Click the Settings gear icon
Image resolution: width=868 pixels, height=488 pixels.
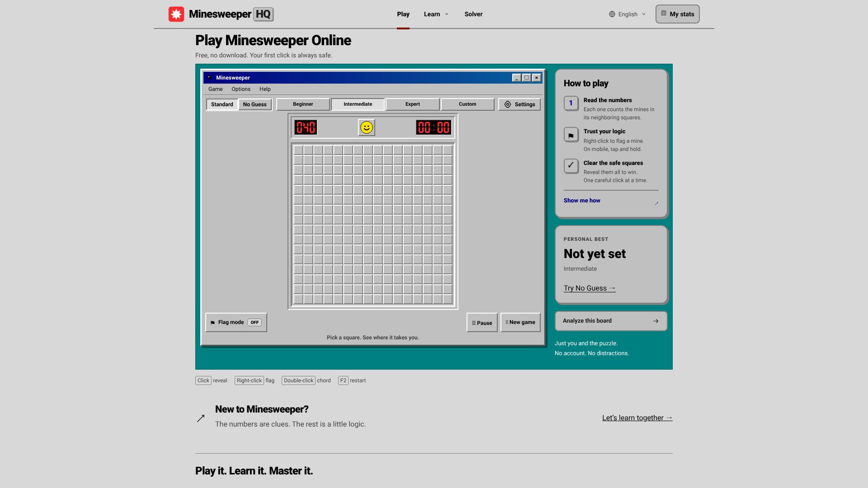(508, 104)
